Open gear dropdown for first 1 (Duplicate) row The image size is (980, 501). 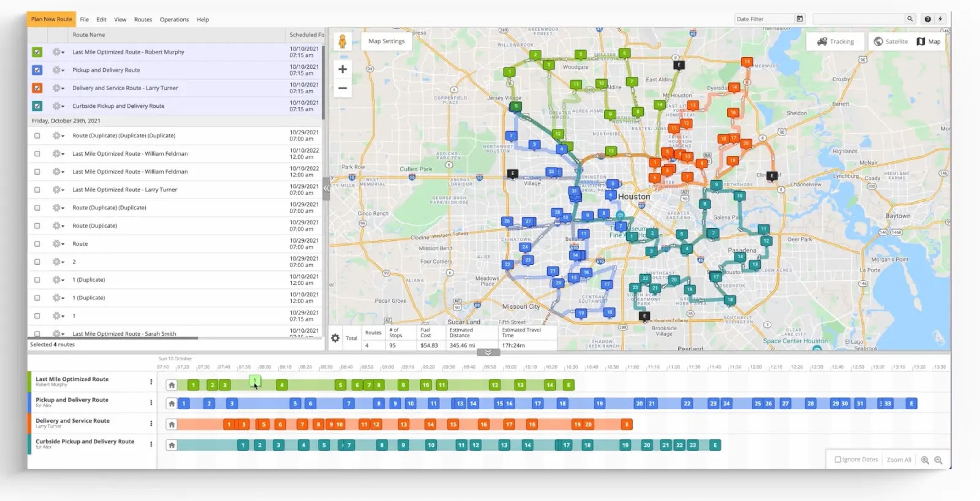[58, 280]
